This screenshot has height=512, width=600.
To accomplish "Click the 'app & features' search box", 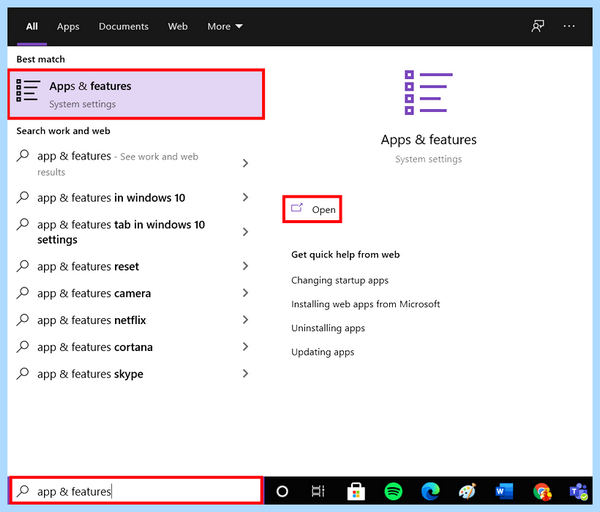I will tap(136, 491).
